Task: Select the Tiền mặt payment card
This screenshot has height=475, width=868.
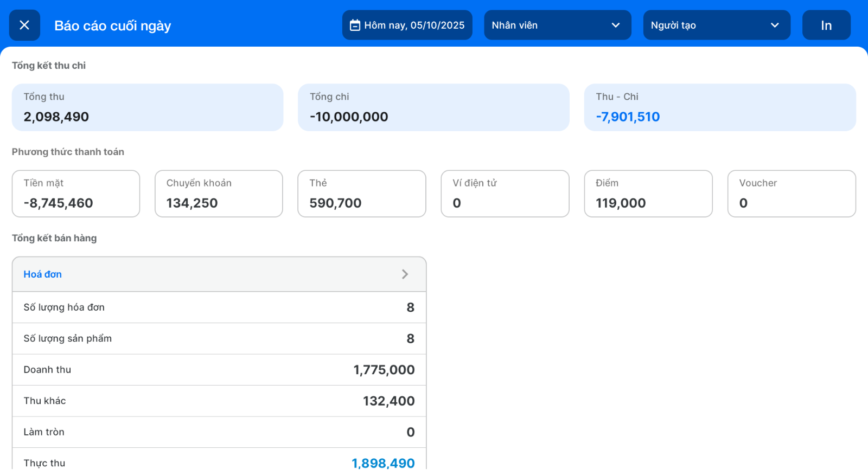Action: (76, 194)
